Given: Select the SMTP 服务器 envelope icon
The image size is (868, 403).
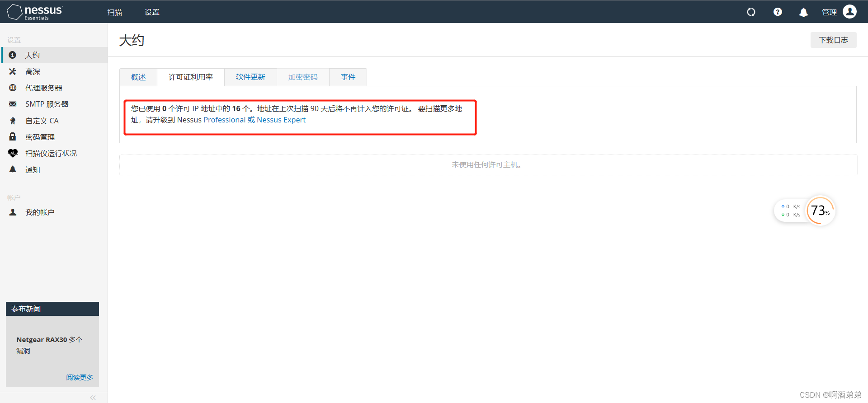Looking at the screenshot, I should point(13,104).
